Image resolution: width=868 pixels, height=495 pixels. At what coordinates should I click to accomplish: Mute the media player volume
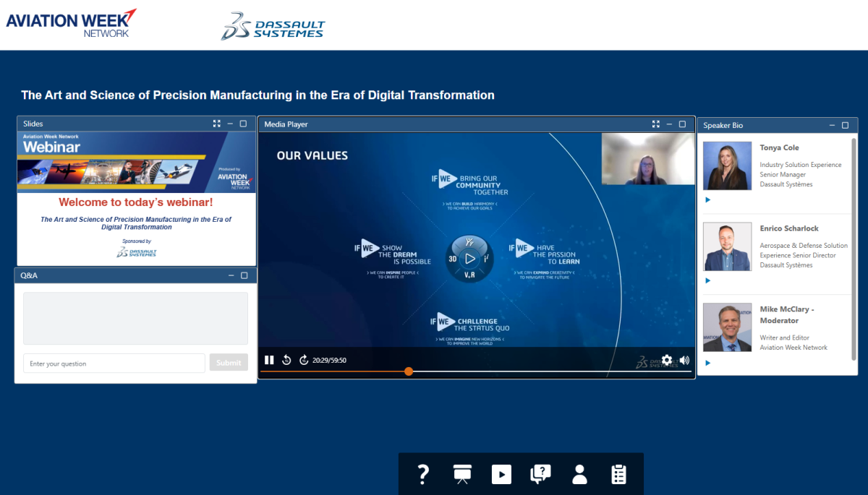tap(684, 360)
